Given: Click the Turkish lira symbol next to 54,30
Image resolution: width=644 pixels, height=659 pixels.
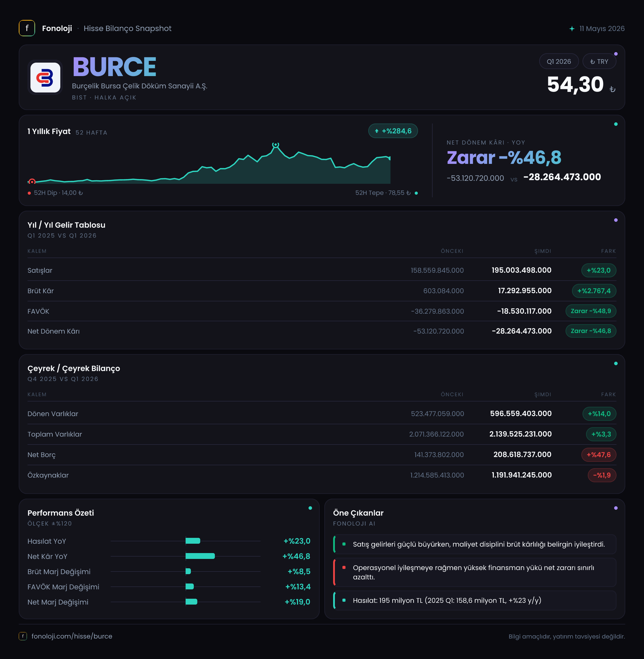Looking at the screenshot, I should (612, 89).
